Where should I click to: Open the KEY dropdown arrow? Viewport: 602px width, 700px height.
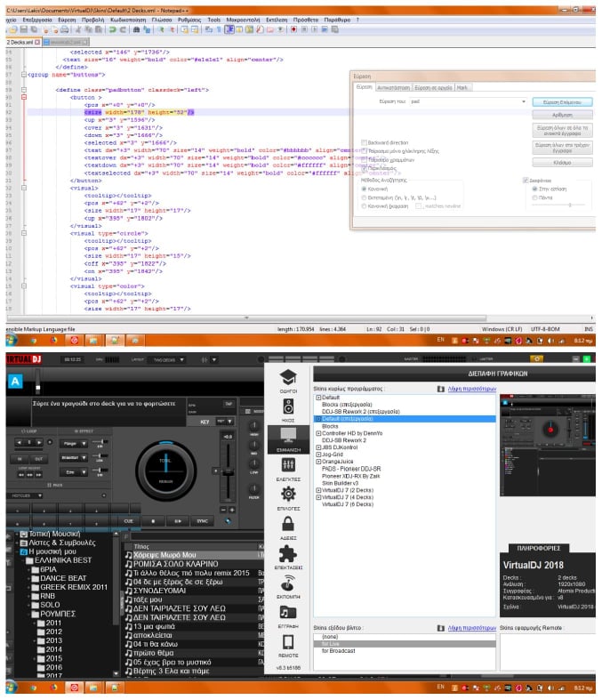click(x=229, y=422)
